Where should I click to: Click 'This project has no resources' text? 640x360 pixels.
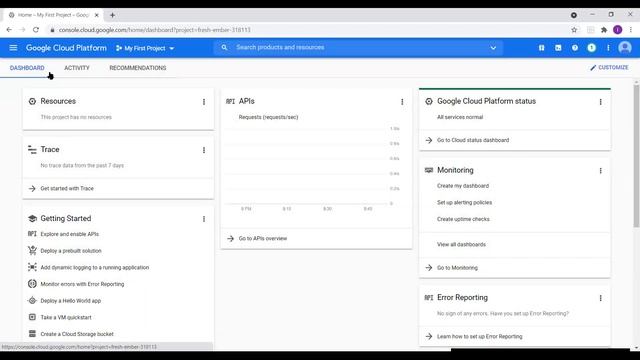(76, 117)
